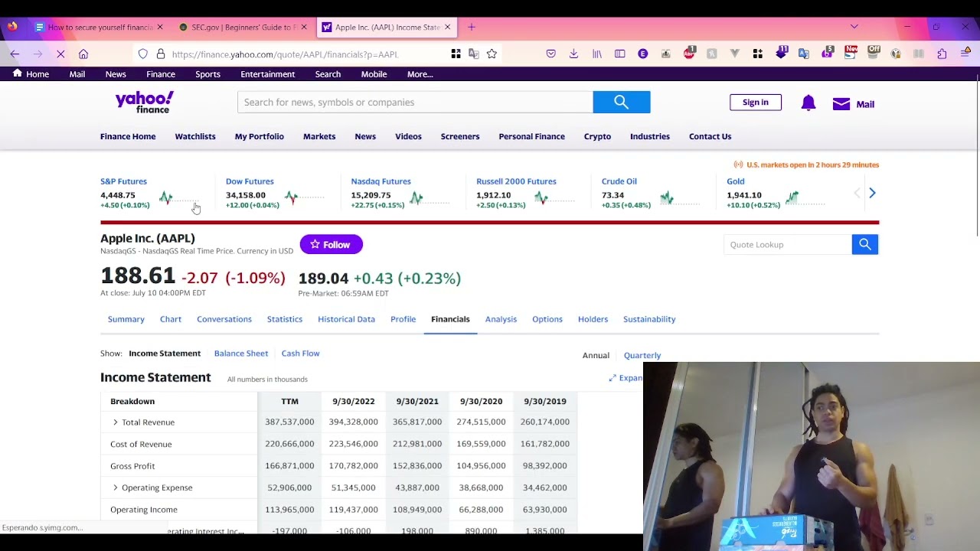Close the 'How to secure yourself' tab
This screenshot has width=980, height=551.
[159, 27]
